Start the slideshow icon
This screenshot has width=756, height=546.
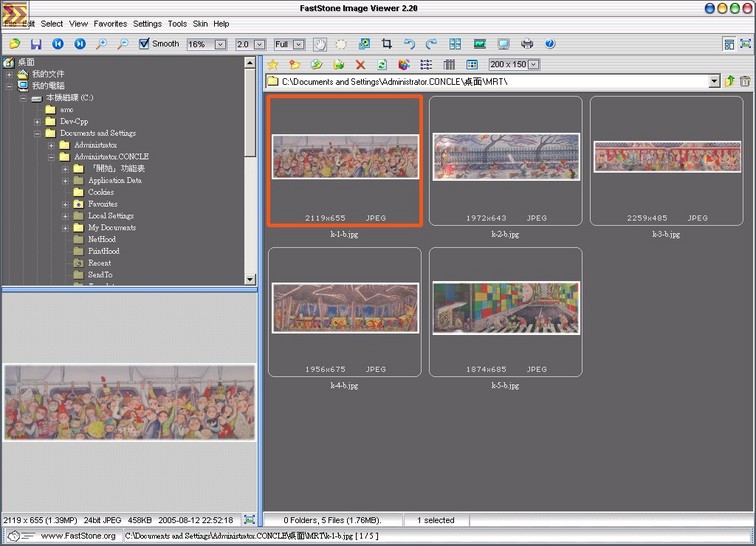(480, 44)
